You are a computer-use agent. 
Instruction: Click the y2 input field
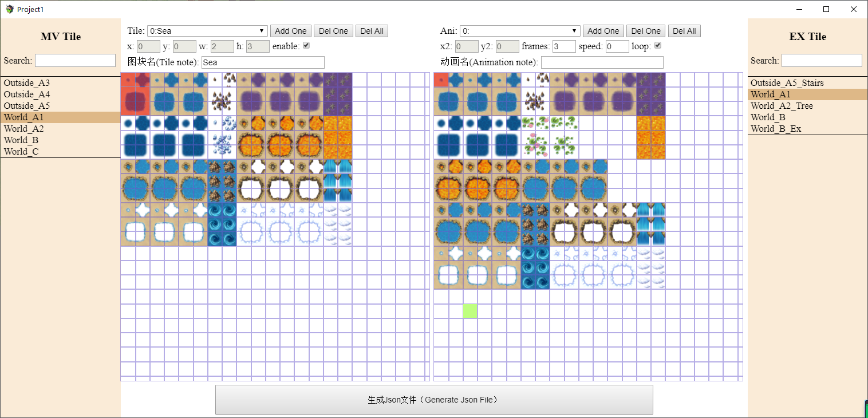pyautogui.click(x=507, y=46)
